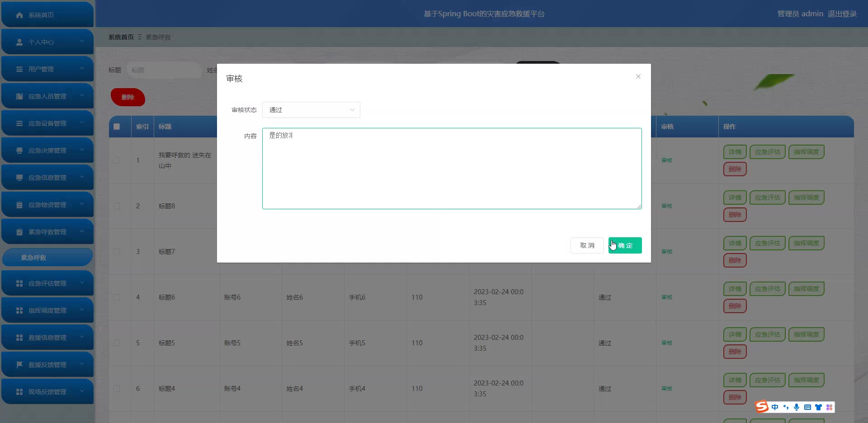The width and height of the screenshot is (868, 423).
Task: Click the Sogou input method S logo
Action: tap(762, 407)
